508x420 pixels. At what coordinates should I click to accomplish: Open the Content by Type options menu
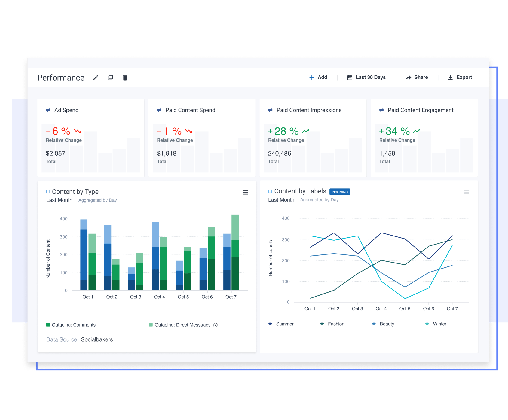(x=246, y=193)
